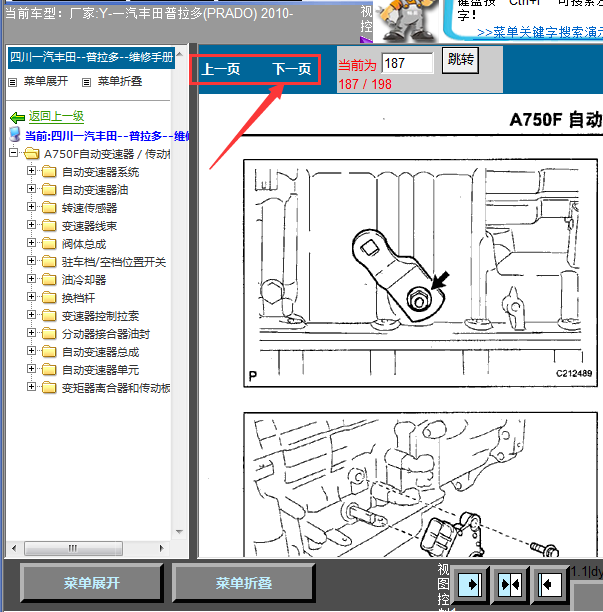Screen dimensions: 603x612
Task: Click folder icon of 换档杆
Action: [x=49, y=297]
